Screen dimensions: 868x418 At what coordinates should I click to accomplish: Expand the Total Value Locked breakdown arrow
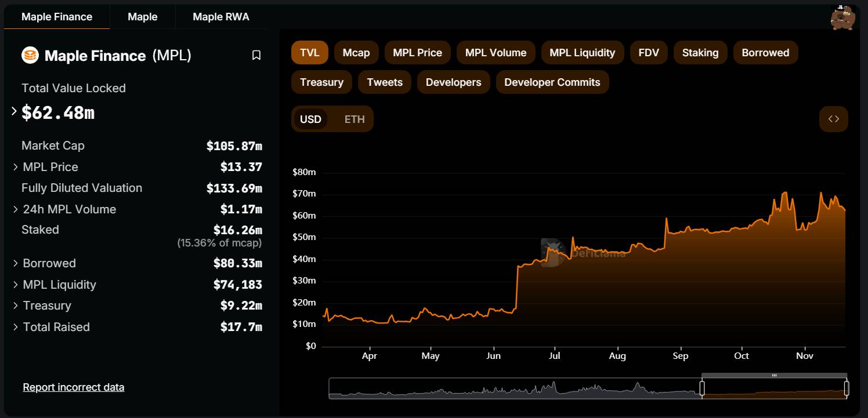click(x=15, y=111)
